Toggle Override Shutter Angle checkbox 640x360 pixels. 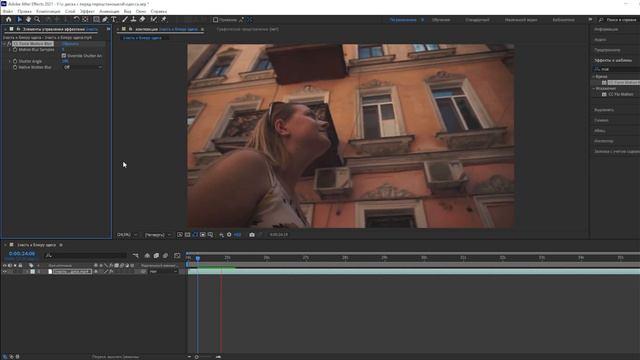pyautogui.click(x=64, y=56)
